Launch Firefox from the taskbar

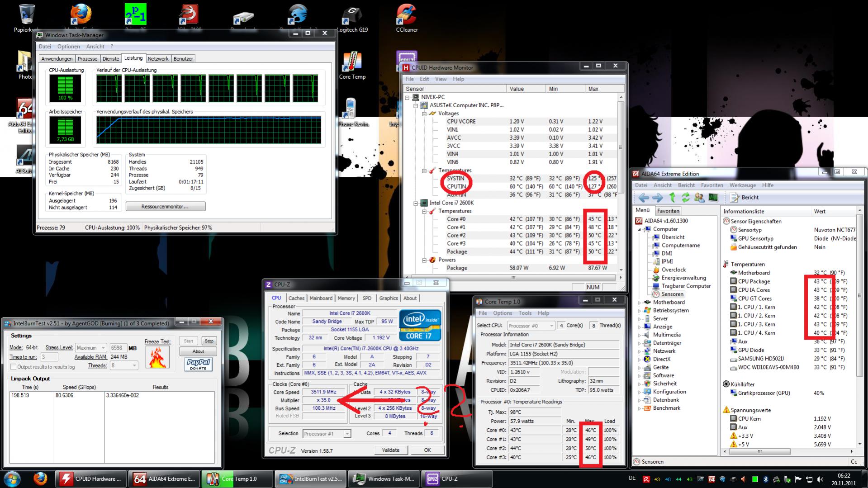pos(40,479)
